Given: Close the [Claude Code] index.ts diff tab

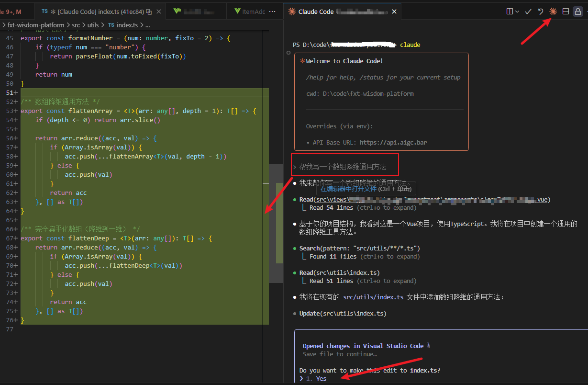Looking at the screenshot, I should (158, 11).
